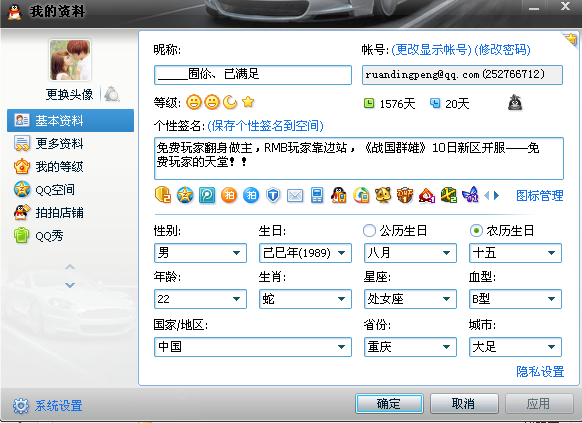Click the mobile phone service icon
This screenshot has width=582, height=423.
317,195
